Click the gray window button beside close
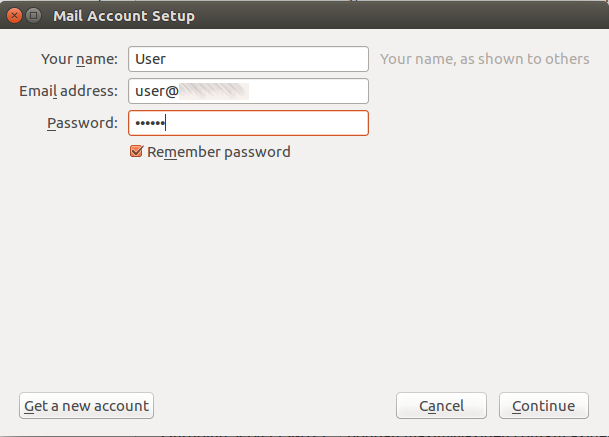Image resolution: width=609 pixels, height=437 pixels. click(34, 16)
